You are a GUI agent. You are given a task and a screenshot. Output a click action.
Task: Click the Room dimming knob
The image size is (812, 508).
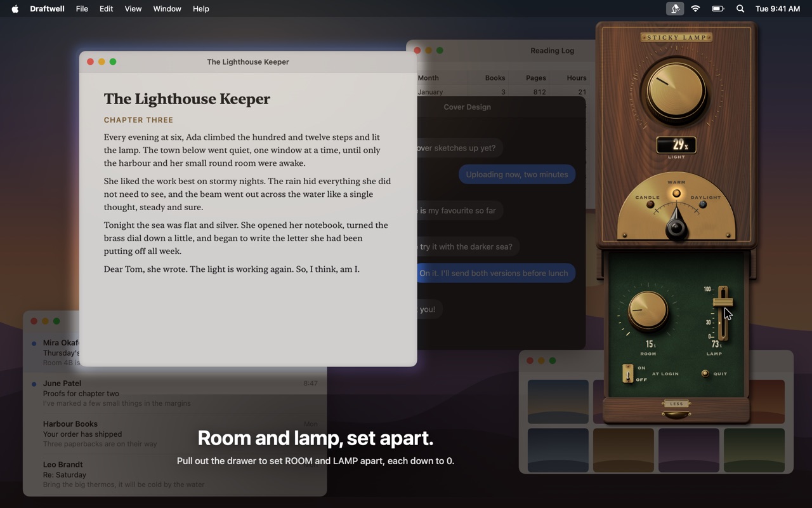(x=648, y=311)
